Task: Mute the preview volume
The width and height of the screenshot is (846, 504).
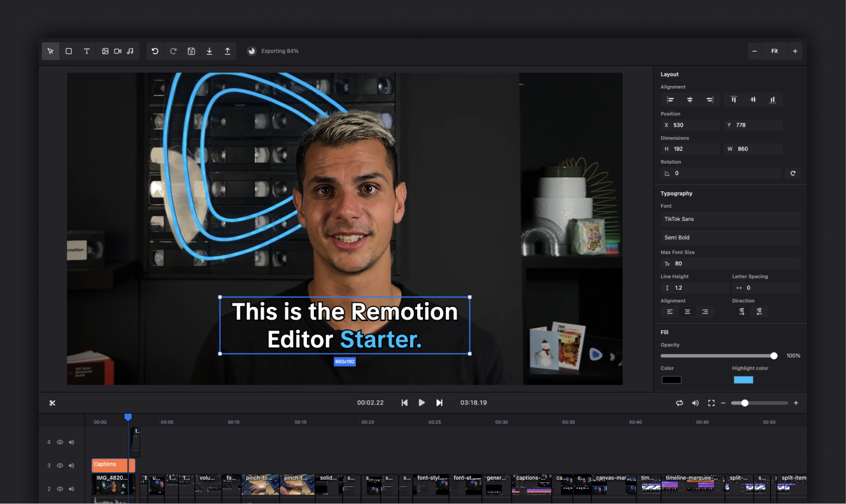Action: (x=695, y=403)
